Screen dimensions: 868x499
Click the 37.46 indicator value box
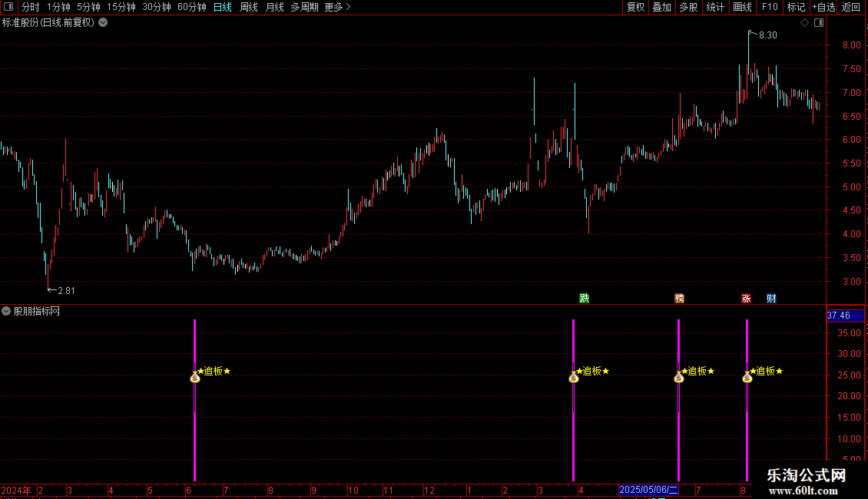tap(845, 316)
